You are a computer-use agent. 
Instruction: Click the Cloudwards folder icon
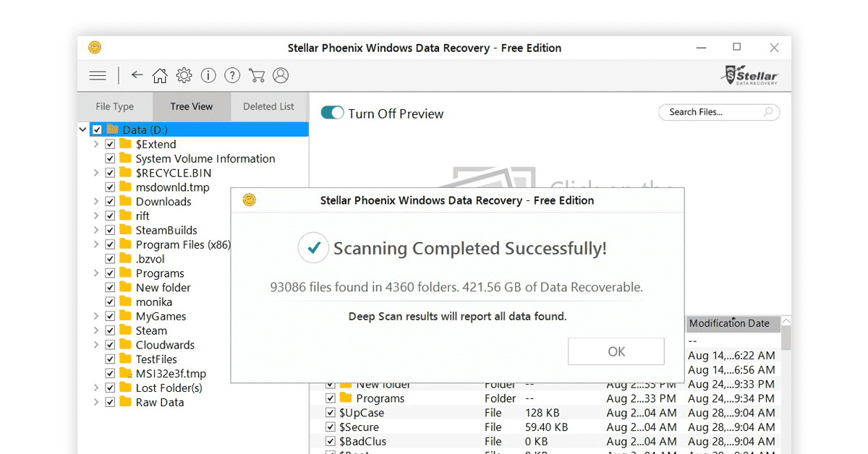tap(125, 345)
